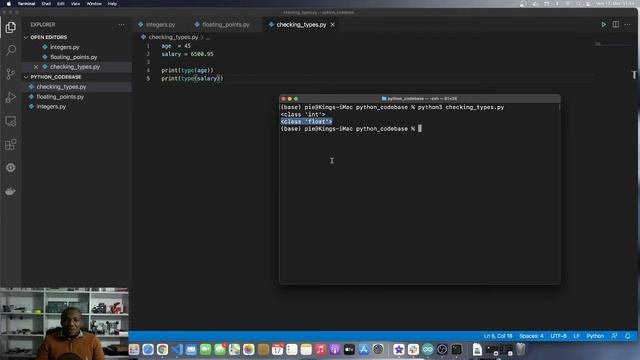Open Launchpad from the Dock
Image resolution: width=640 pixels, height=360 pixels.
(x=133, y=349)
